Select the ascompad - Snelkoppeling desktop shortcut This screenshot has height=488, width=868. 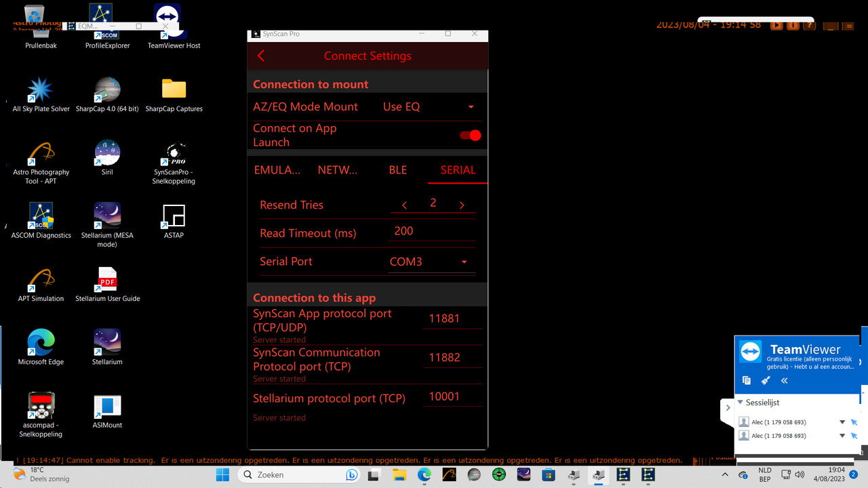pyautogui.click(x=41, y=415)
